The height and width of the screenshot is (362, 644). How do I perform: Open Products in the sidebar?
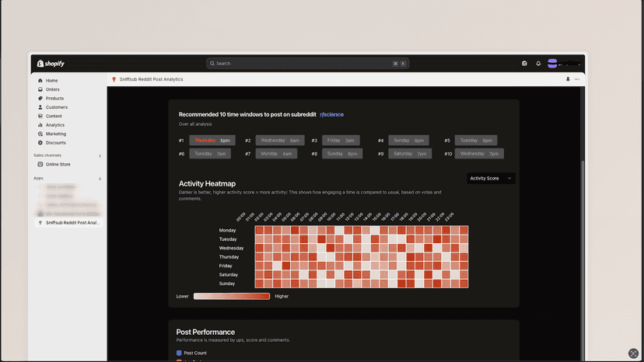pos(54,99)
